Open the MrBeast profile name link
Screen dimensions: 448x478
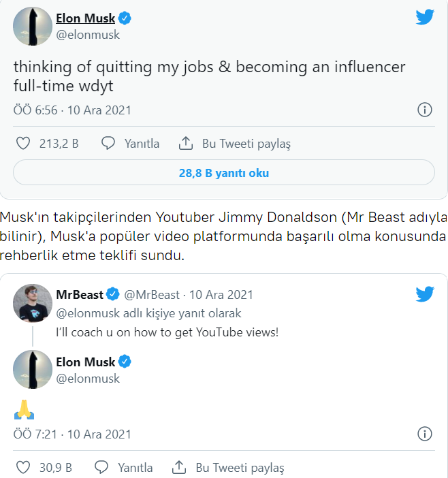pyautogui.click(x=80, y=295)
